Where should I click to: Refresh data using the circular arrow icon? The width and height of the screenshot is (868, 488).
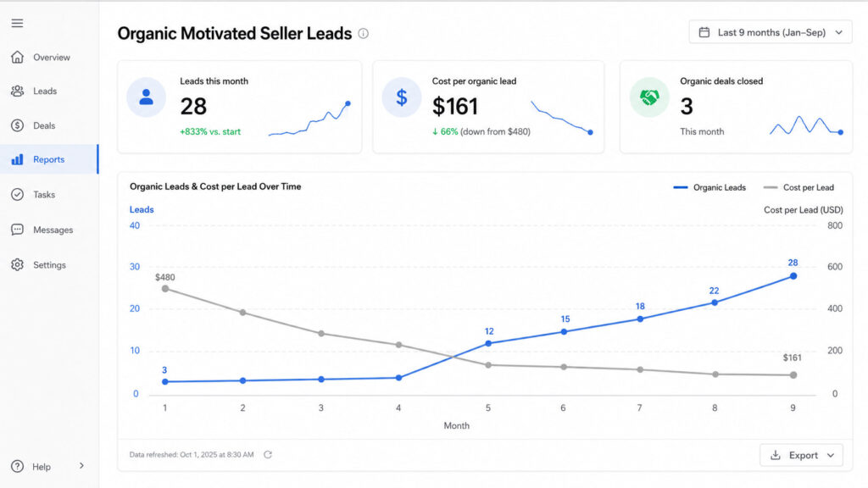tap(268, 454)
